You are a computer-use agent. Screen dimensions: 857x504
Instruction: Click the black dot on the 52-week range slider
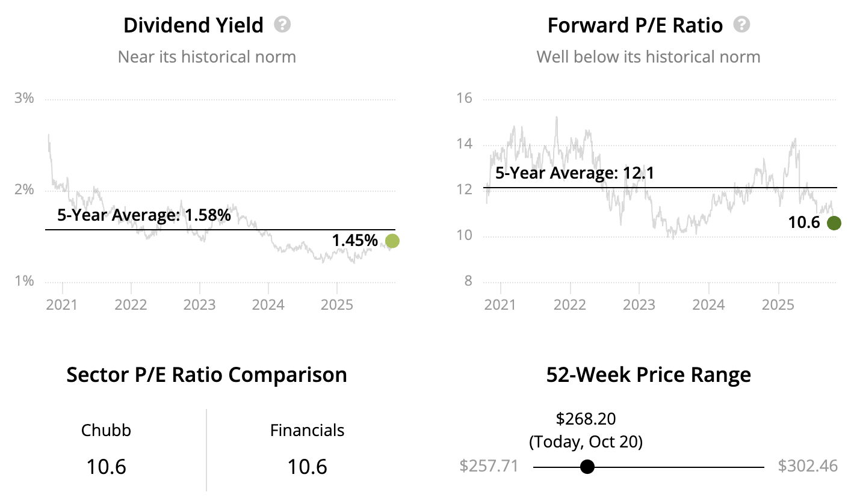point(587,467)
